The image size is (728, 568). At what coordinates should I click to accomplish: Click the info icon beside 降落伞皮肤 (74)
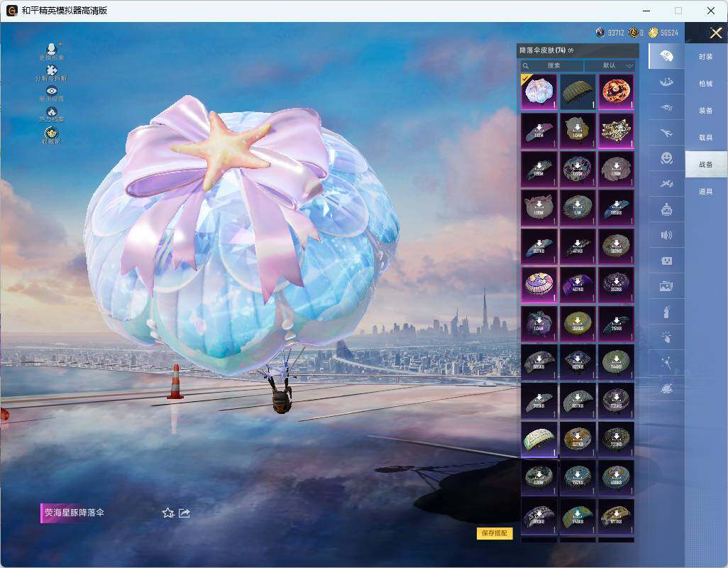coord(570,50)
